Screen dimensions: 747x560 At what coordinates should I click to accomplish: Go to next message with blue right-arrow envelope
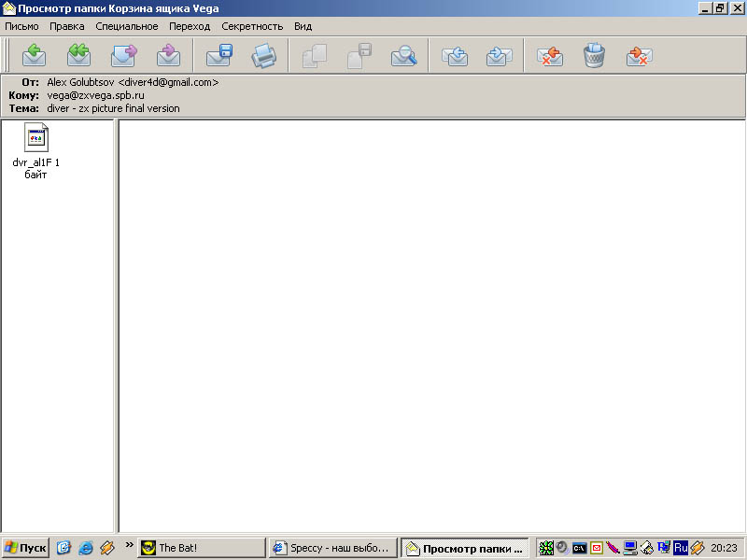point(500,56)
